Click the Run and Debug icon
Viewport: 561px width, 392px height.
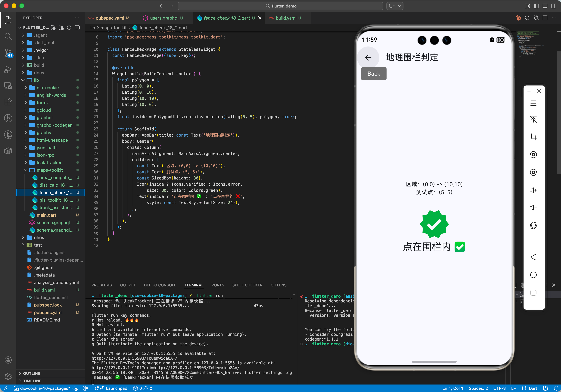pos(8,69)
